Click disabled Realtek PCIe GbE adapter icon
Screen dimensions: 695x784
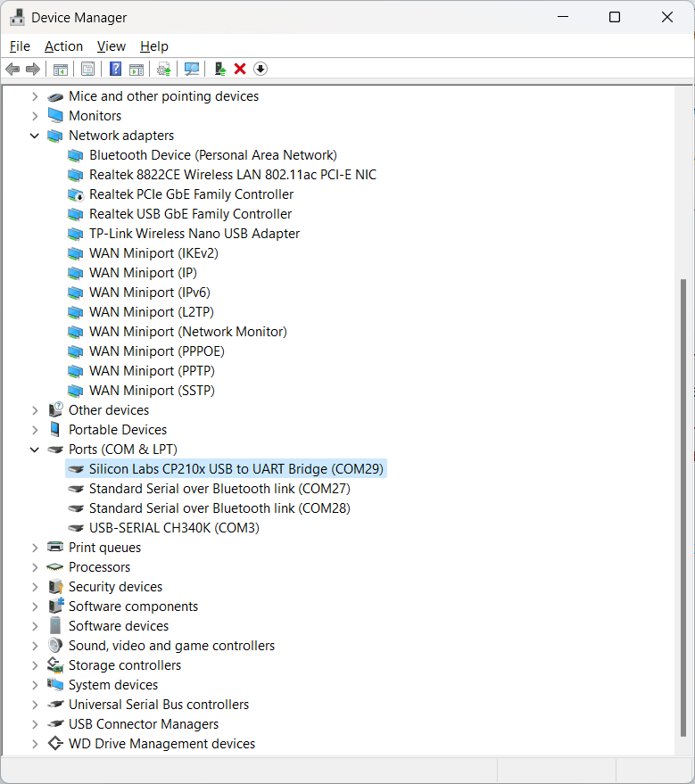point(76,194)
